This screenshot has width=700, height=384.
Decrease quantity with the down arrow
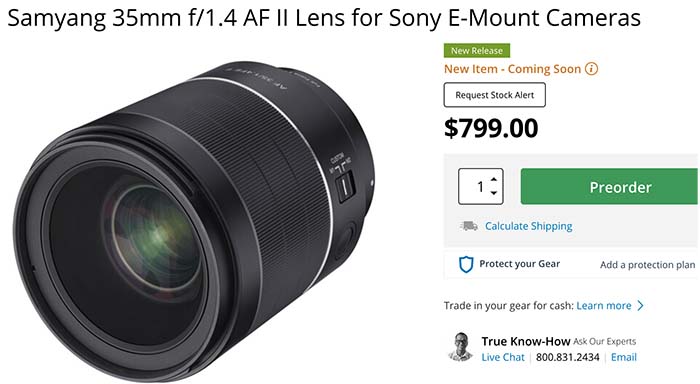[493, 193]
